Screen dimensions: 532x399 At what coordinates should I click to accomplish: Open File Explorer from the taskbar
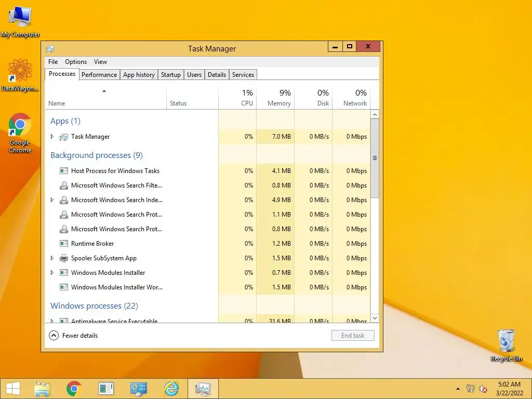tap(42, 389)
